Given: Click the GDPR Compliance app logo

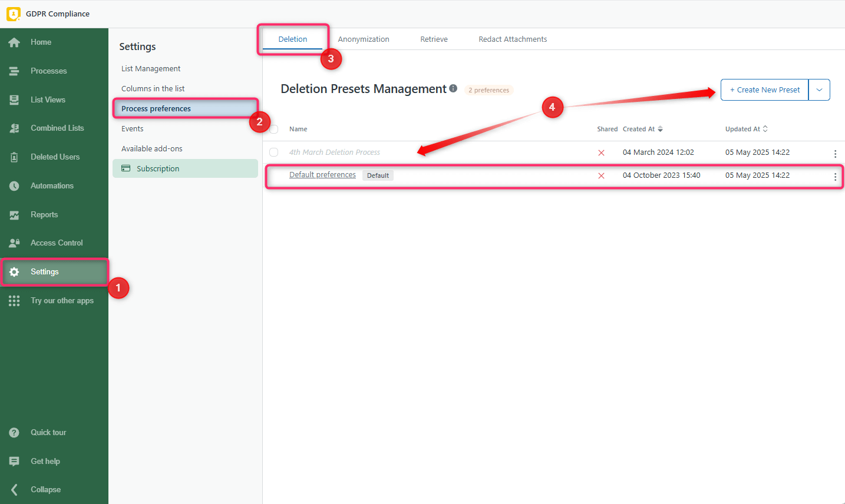Looking at the screenshot, I should pyautogui.click(x=14, y=14).
